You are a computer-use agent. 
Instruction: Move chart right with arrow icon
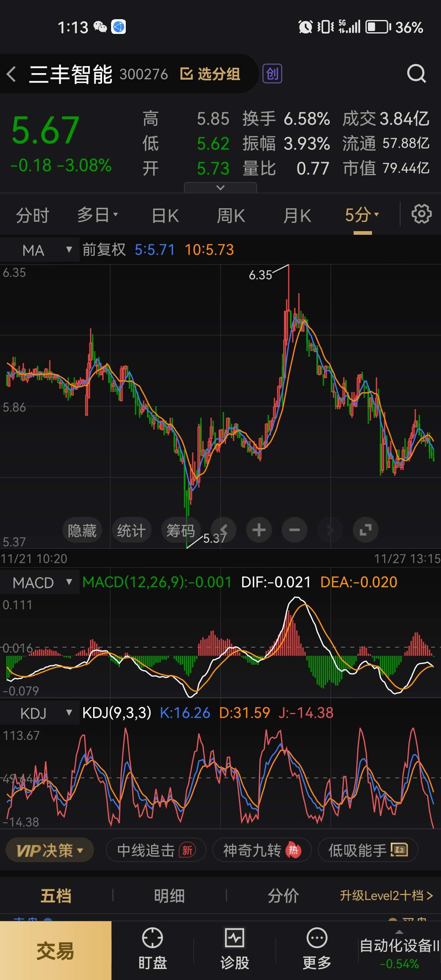[330, 530]
